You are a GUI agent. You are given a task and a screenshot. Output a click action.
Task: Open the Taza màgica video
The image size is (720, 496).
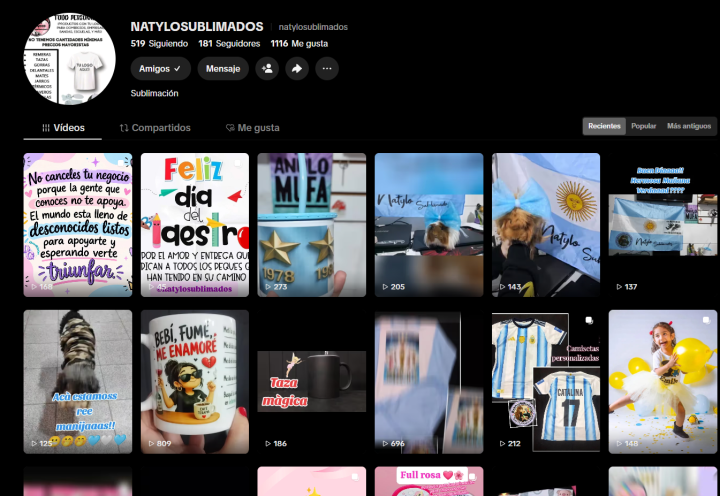tap(312, 382)
